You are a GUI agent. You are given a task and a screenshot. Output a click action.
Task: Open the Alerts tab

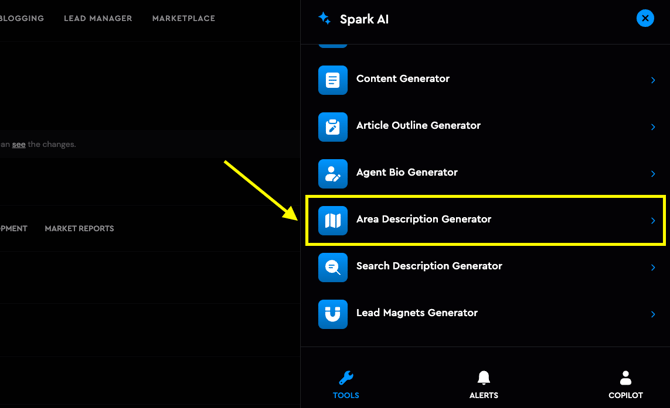[484, 384]
